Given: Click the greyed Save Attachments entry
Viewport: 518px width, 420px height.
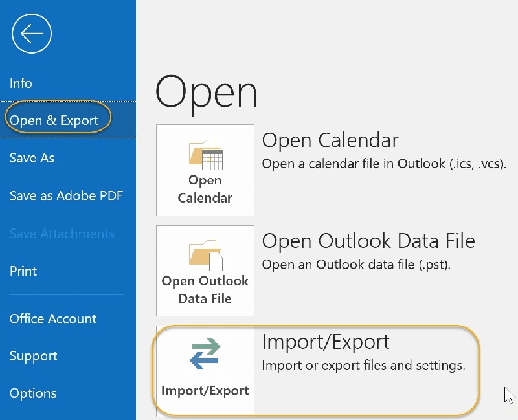Looking at the screenshot, I should coord(62,234).
